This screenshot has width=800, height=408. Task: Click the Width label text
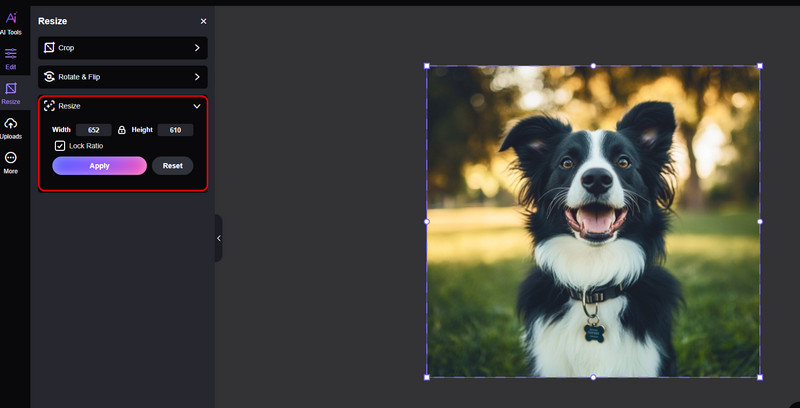tap(61, 130)
